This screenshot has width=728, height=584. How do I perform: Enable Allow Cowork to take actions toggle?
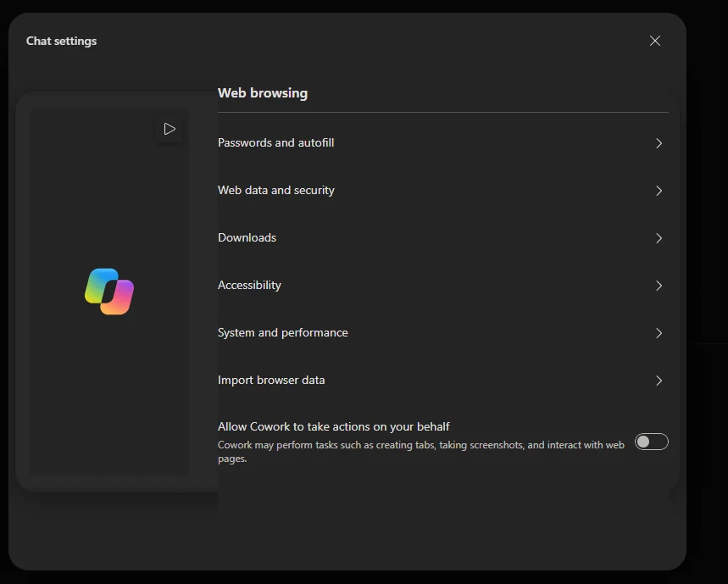[652, 442]
